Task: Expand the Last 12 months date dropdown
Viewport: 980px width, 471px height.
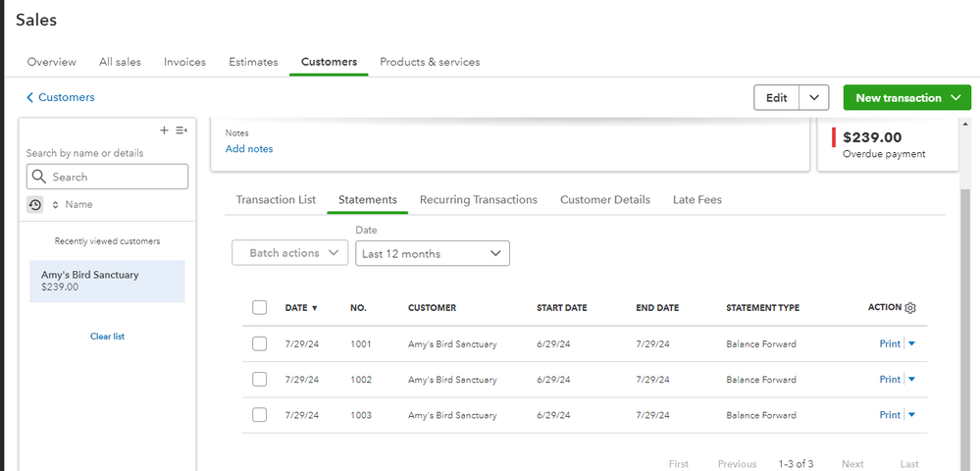Action: [x=432, y=253]
